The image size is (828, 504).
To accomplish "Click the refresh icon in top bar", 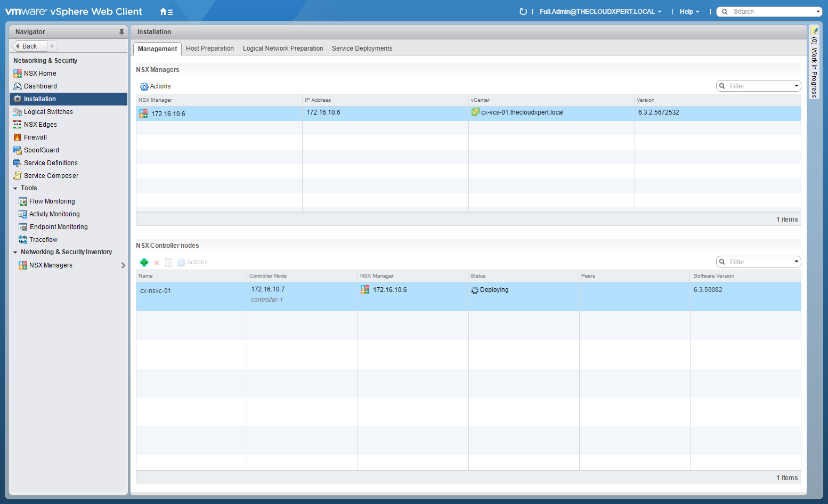I will [523, 12].
